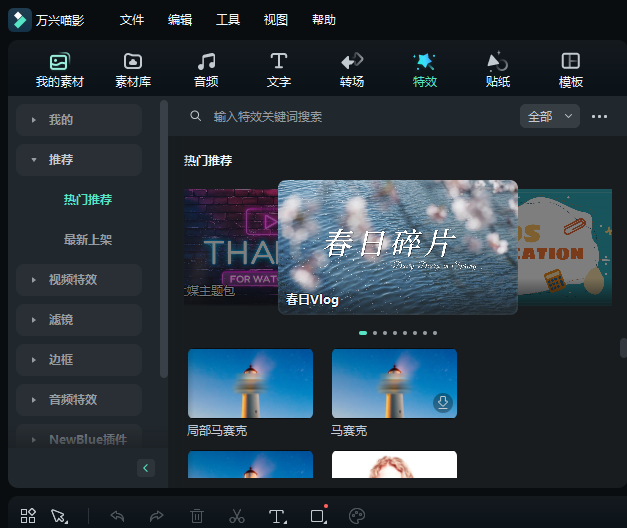Select the partially visible lighthouse thumbnail in third row

click(x=250, y=464)
